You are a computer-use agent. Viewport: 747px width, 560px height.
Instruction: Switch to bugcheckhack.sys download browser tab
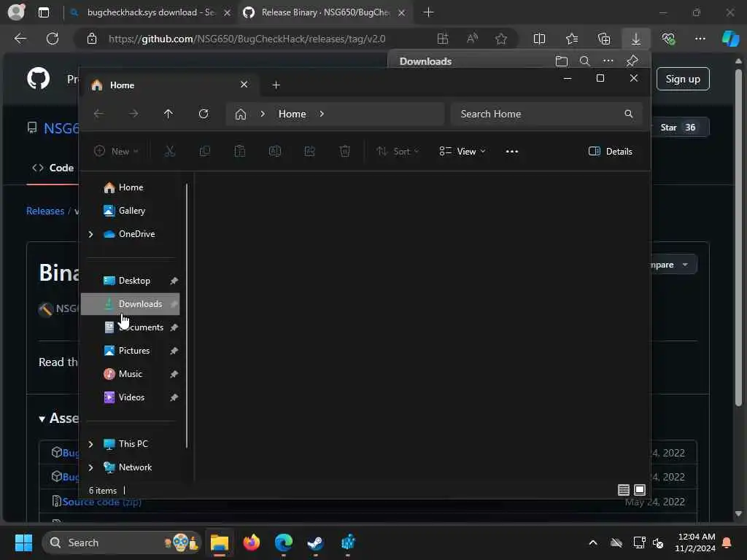[150, 12]
